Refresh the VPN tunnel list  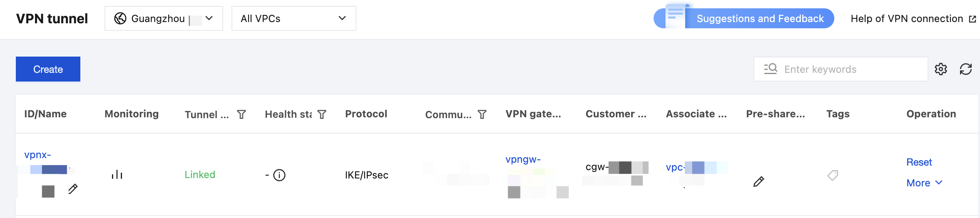(966, 69)
